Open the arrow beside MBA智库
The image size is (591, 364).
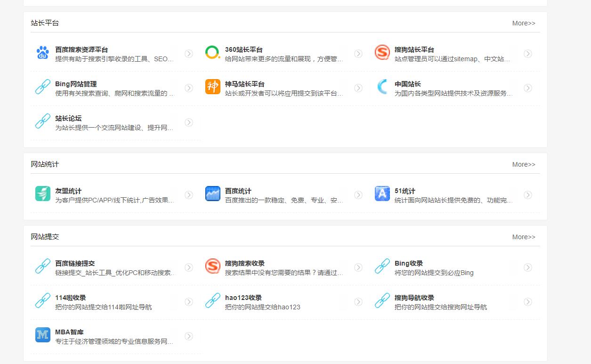coord(189,336)
